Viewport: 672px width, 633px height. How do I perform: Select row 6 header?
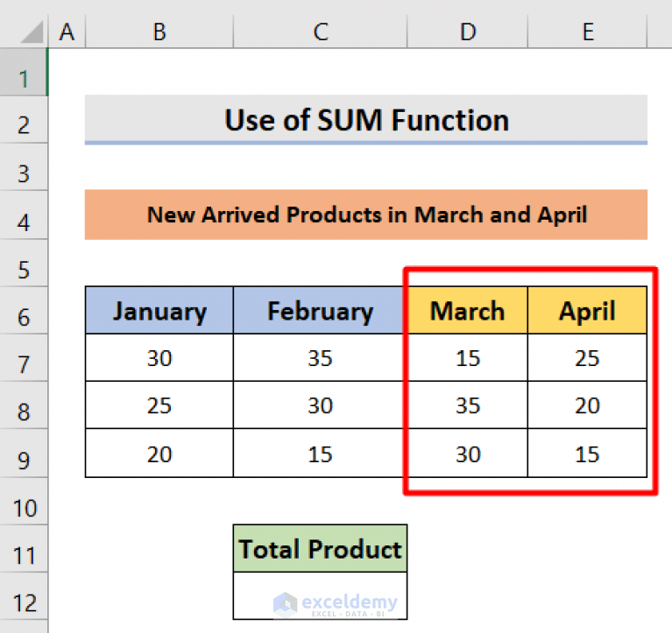(x=24, y=310)
